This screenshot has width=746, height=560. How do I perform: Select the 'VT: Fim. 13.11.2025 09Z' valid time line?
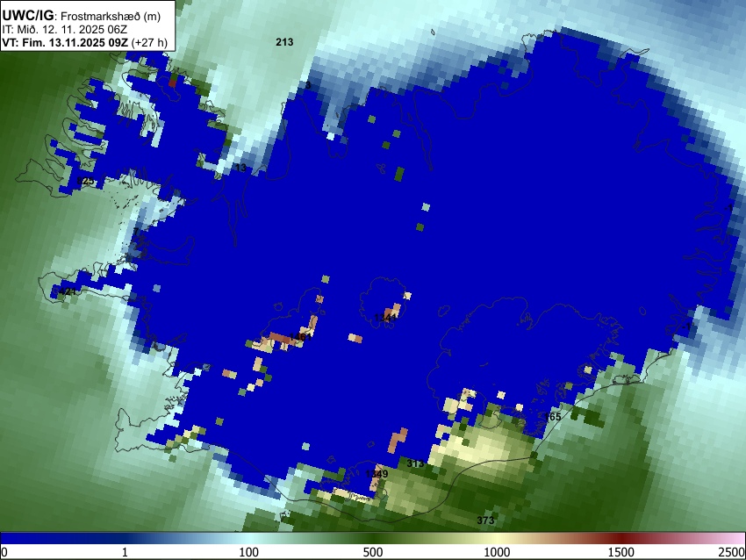coord(65,42)
